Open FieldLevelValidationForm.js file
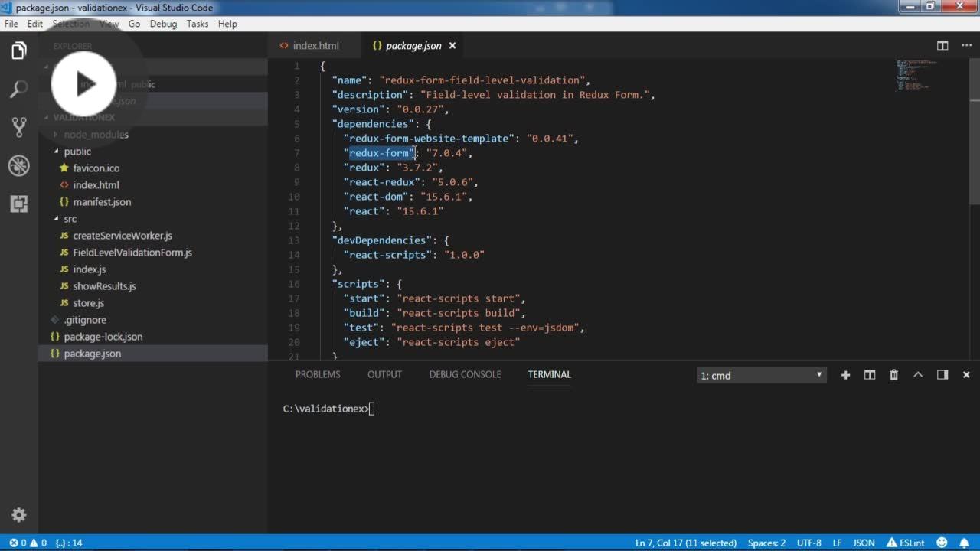The image size is (980, 551). click(132, 253)
